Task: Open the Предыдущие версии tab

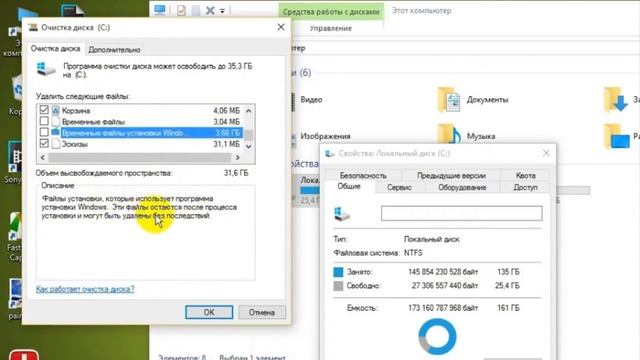Action: tap(451, 176)
